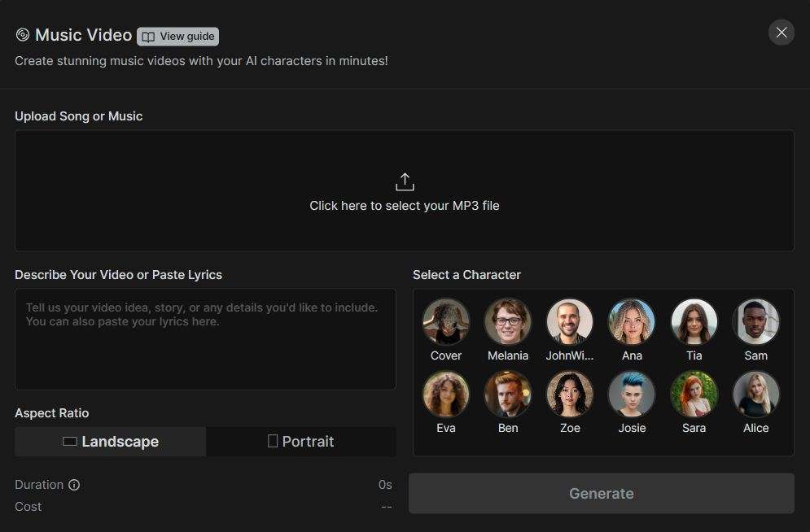
Task: Select the Eva character avatar
Action: (x=446, y=394)
